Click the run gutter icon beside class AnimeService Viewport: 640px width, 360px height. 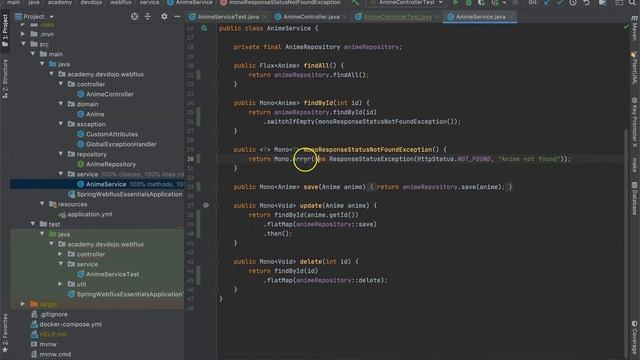(204, 28)
